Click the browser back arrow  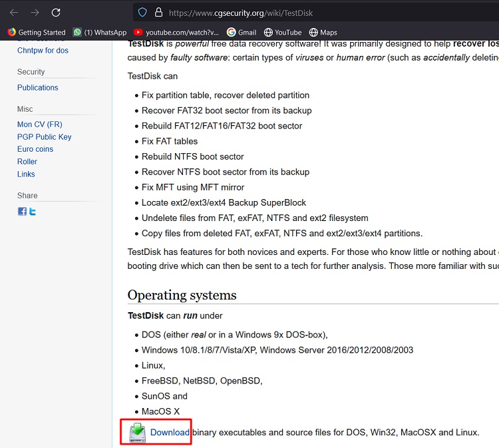coord(14,13)
